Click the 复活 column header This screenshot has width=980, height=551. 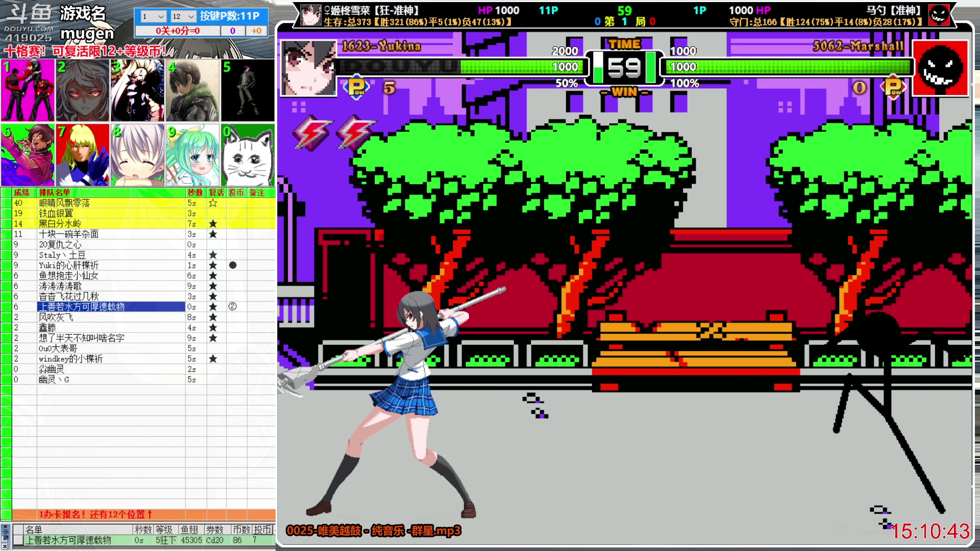point(216,192)
